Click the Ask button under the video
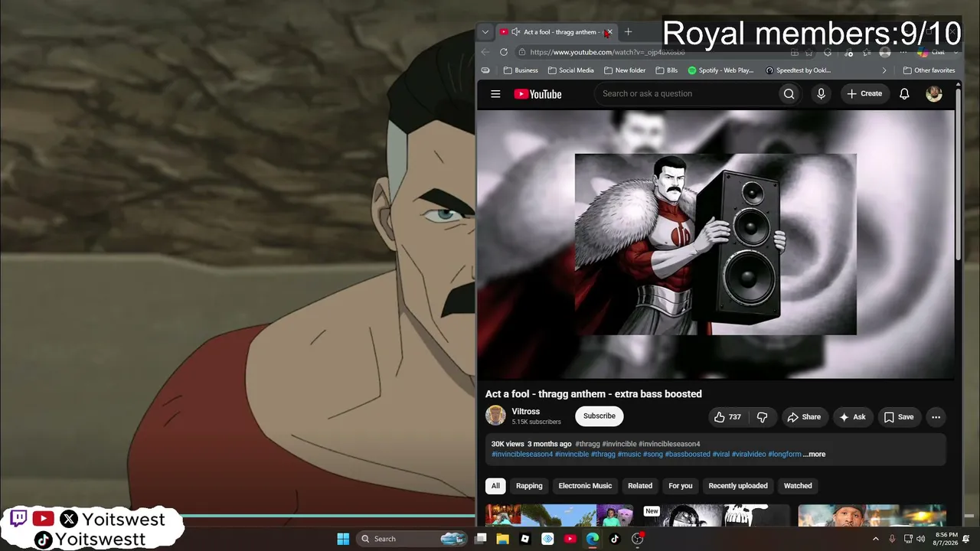The height and width of the screenshot is (551, 980). pyautogui.click(x=852, y=417)
